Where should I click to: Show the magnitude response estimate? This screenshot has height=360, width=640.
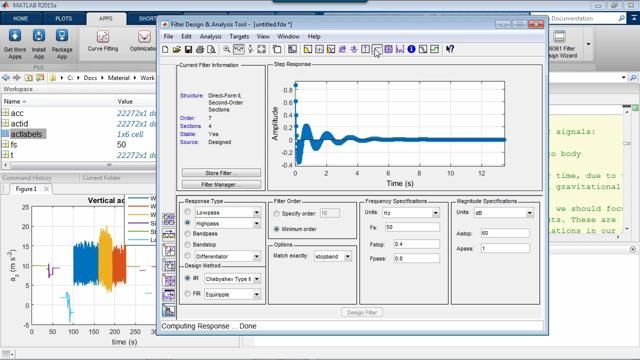coord(423,49)
